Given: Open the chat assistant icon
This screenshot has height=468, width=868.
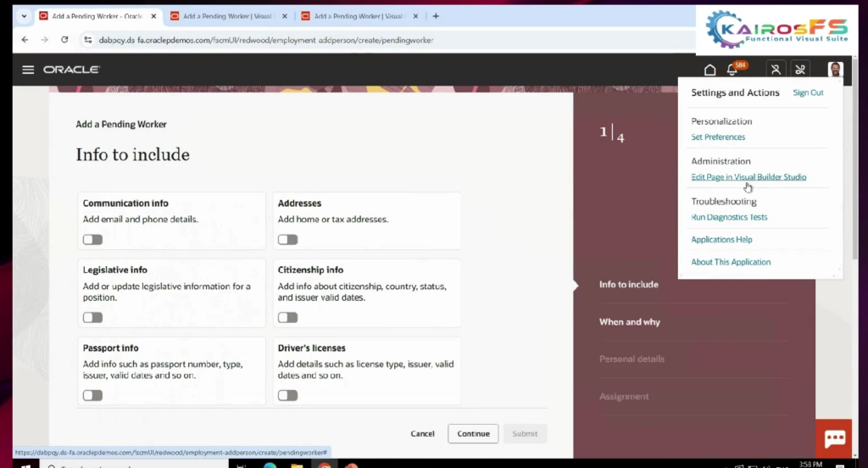Looking at the screenshot, I should 835,438.
